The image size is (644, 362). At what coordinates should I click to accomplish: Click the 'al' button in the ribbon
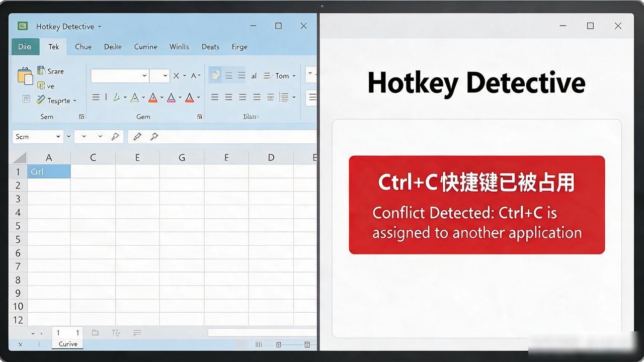[254, 76]
